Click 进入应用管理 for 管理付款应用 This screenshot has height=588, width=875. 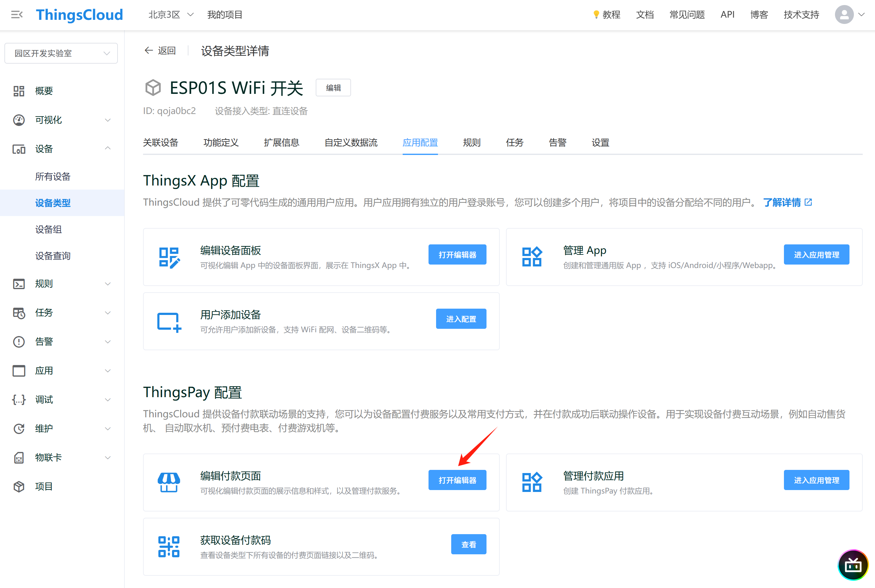coord(816,480)
